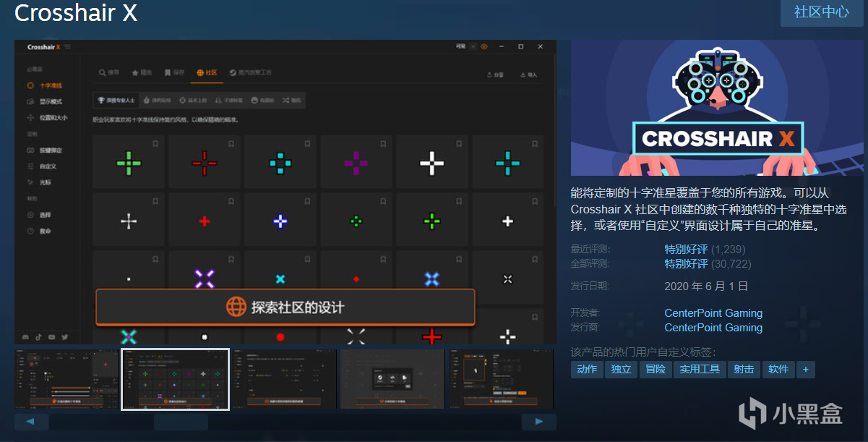
Task: Open the fifth thumbnail with orange tabs
Action: coord(502,379)
